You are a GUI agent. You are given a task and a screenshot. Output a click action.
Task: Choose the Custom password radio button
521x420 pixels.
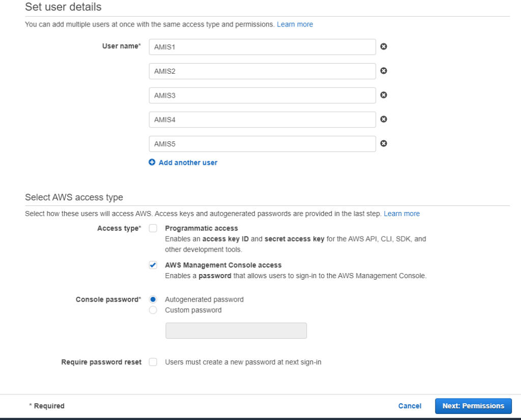(153, 310)
